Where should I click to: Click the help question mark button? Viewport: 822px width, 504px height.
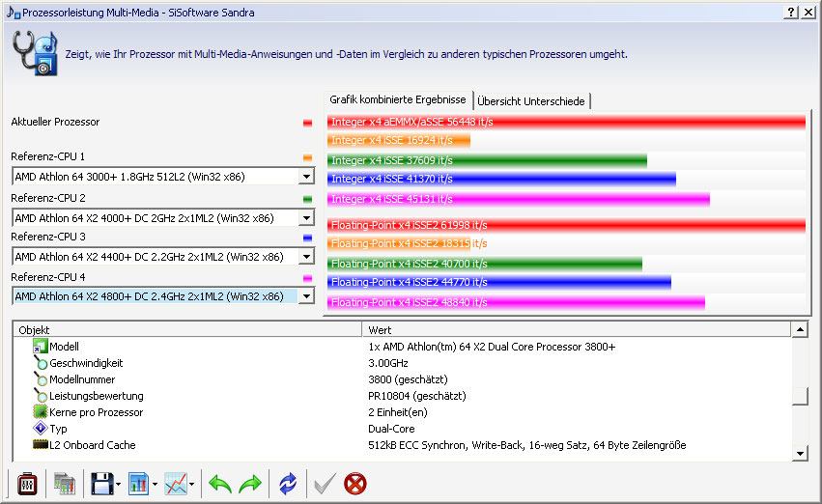[790, 12]
